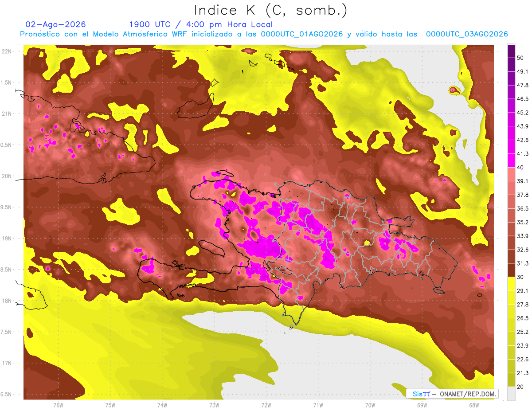Click the colorbar value "45.2"
This screenshot has width=532, height=411.
point(523,113)
